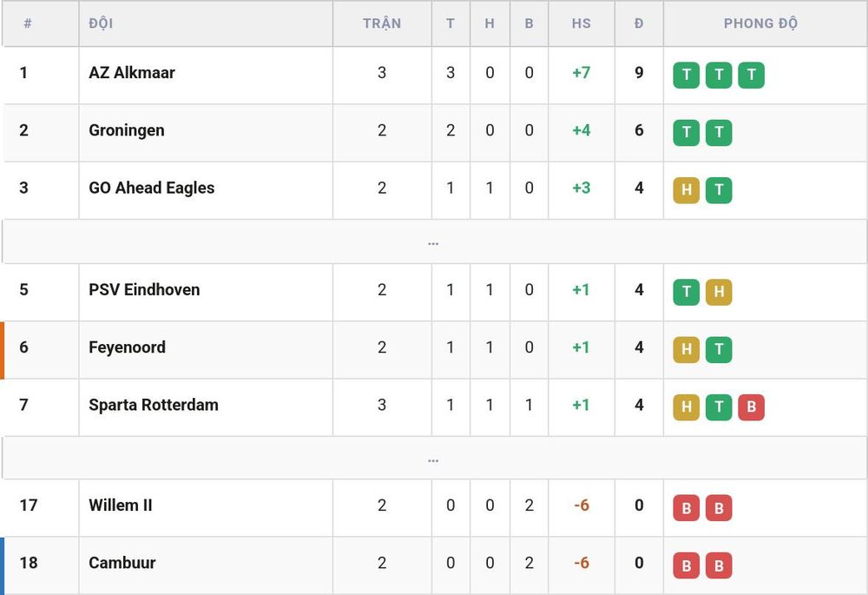Expand hidden rows below Sparta Rotterdam
Screen dimensions: 868x595
[433, 459]
